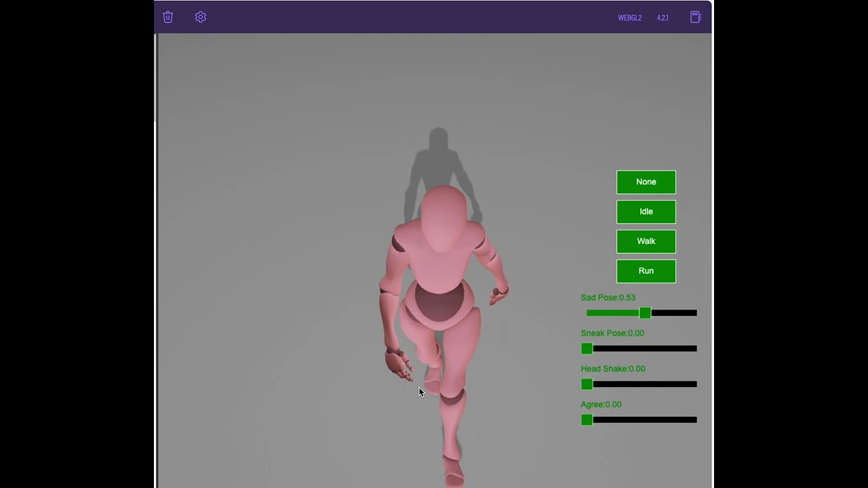Play the Walk animation
The image size is (868, 488).
coord(646,241)
